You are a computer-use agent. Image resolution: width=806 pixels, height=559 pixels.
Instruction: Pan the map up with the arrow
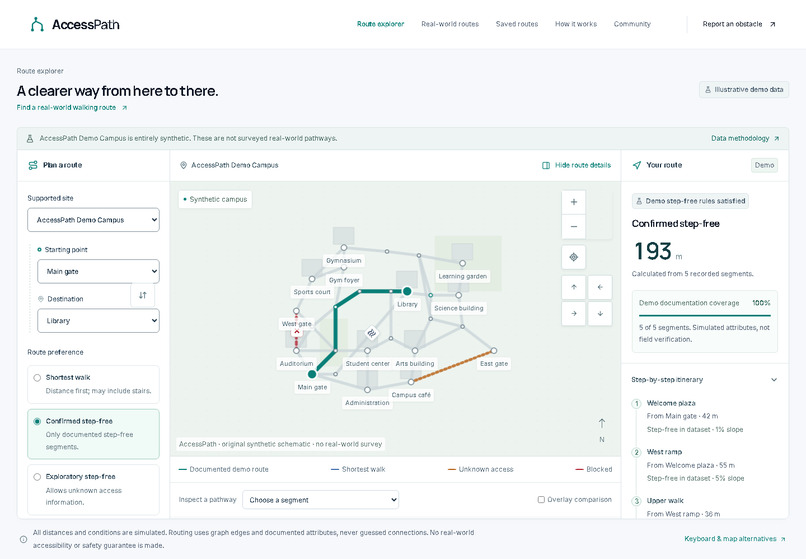(574, 287)
